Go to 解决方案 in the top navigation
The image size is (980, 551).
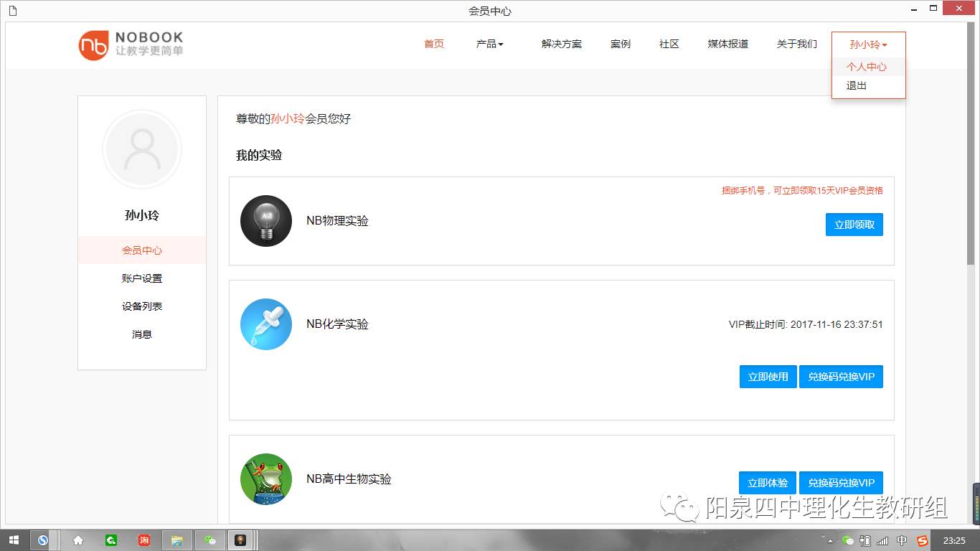pyautogui.click(x=562, y=44)
